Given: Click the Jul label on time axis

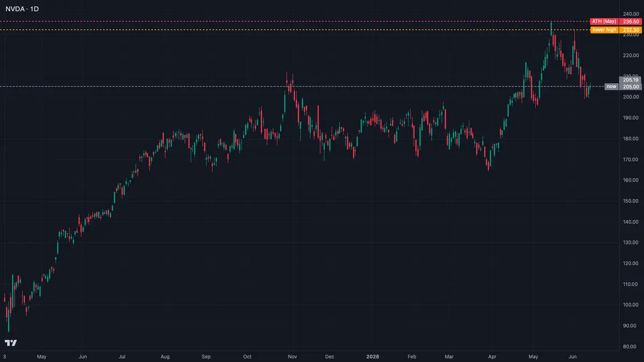Looking at the screenshot, I should tap(122, 356).
